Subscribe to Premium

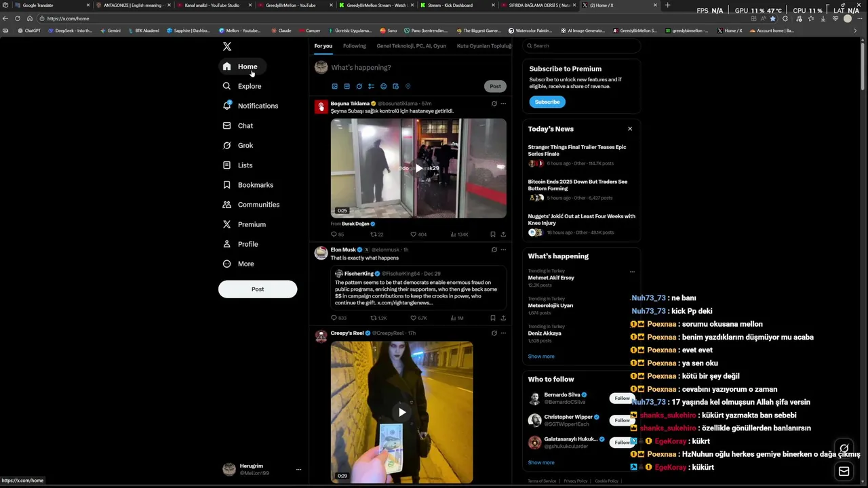[x=547, y=102]
